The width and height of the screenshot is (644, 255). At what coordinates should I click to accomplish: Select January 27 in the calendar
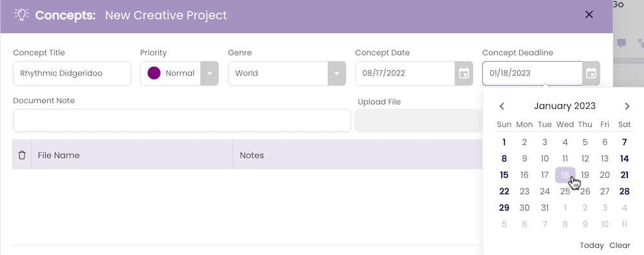click(605, 191)
